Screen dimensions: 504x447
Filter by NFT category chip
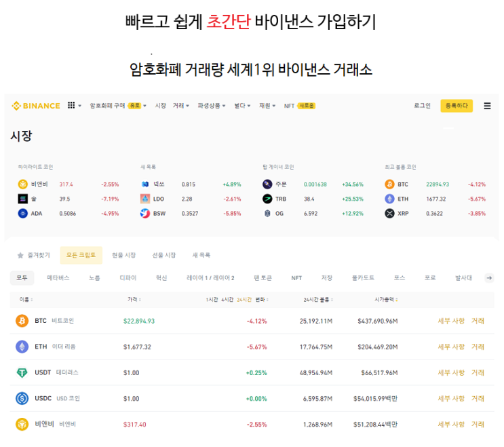[x=296, y=278]
